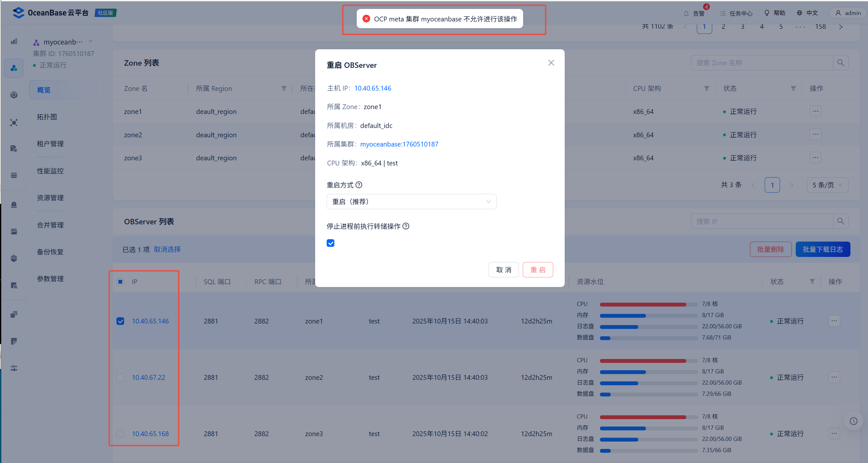This screenshot has width=868, height=463.
Task: Click the red restart confirm button
Action: pos(538,270)
